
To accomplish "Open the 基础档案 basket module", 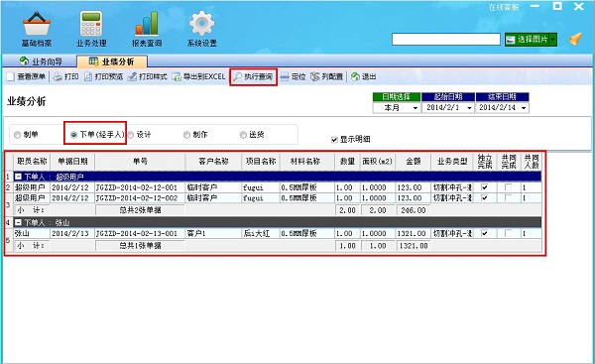I will [x=36, y=29].
